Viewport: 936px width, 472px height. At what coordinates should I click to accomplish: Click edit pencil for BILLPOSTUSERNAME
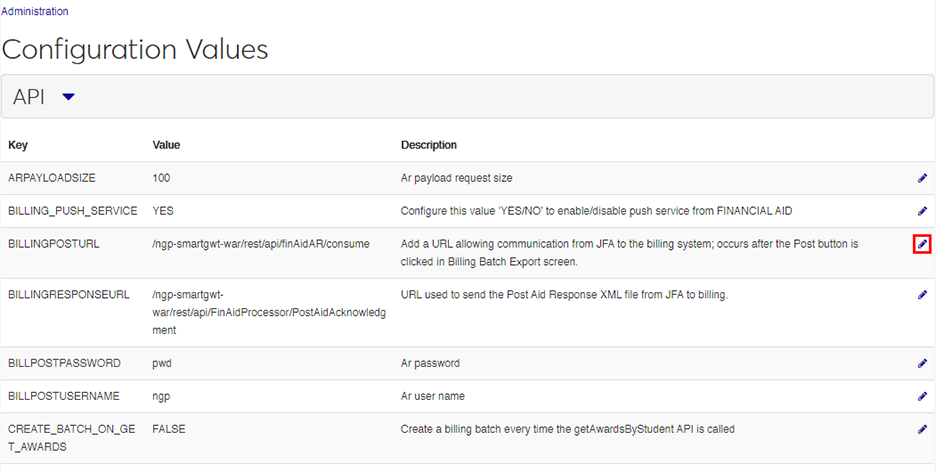tap(922, 396)
